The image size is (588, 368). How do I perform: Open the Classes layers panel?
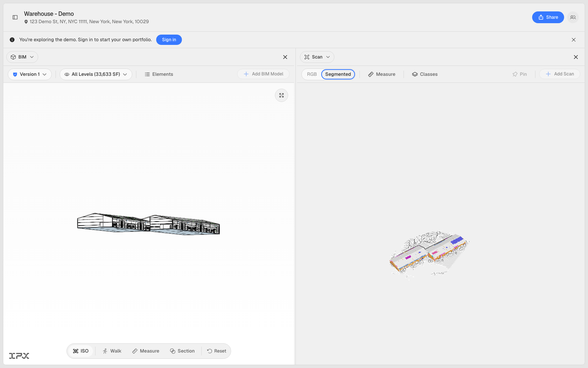point(425,74)
